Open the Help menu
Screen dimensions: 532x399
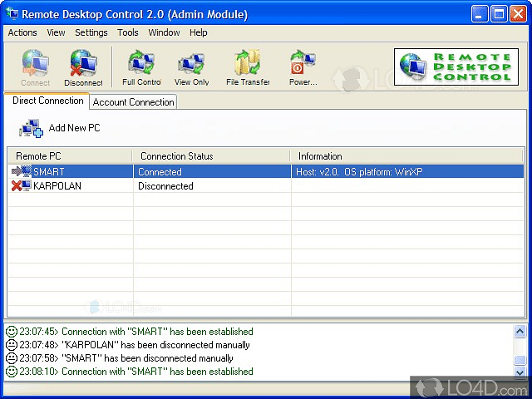[199, 32]
